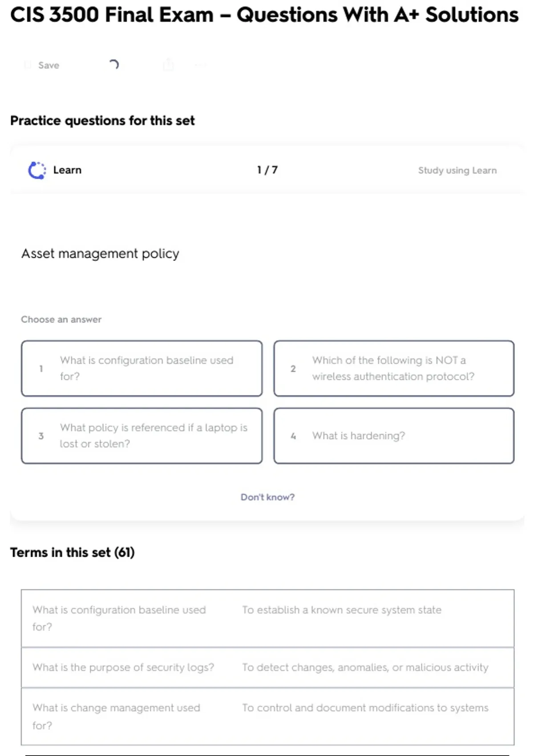The image size is (534, 756).
Task: Click the 'security logs' term row
Action: click(x=267, y=668)
